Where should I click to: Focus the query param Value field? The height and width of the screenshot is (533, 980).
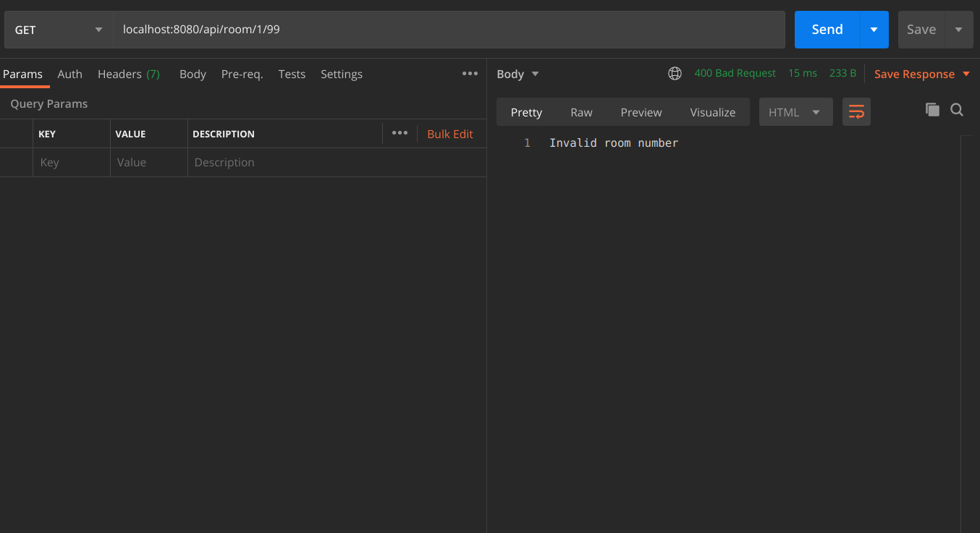pos(149,163)
